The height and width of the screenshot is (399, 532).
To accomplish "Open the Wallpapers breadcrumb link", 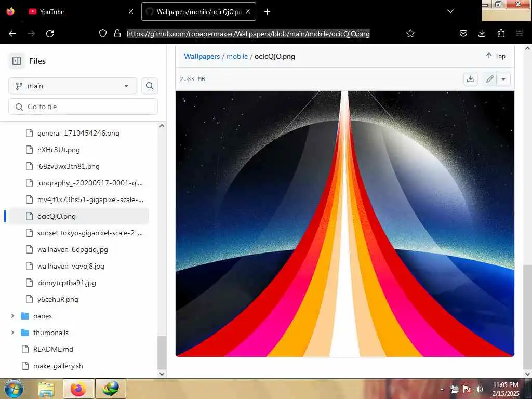I will coord(202,56).
